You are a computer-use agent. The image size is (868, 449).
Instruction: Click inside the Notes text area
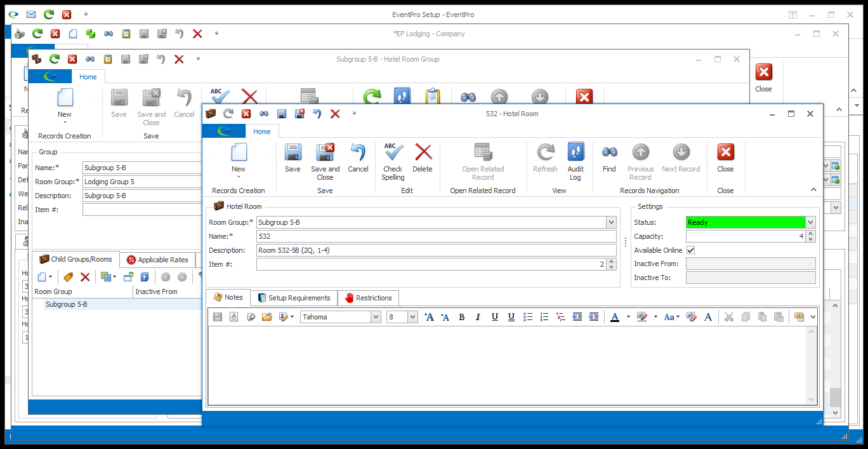(507, 365)
